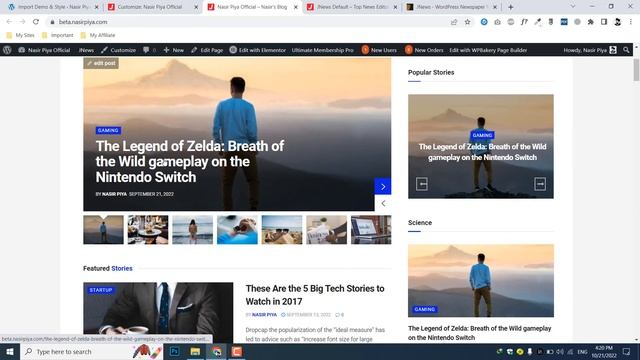
Task: Click Edit with WPBakery Page Builder
Action: pyautogui.click(x=488, y=50)
